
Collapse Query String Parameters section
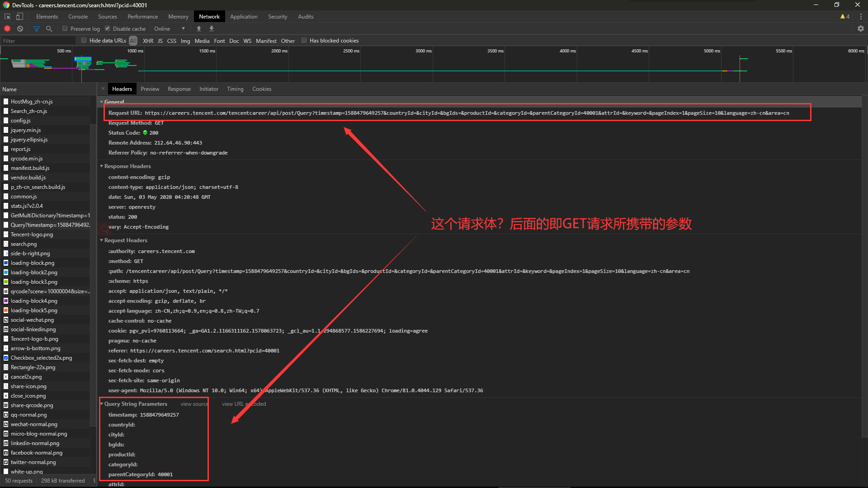102,404
